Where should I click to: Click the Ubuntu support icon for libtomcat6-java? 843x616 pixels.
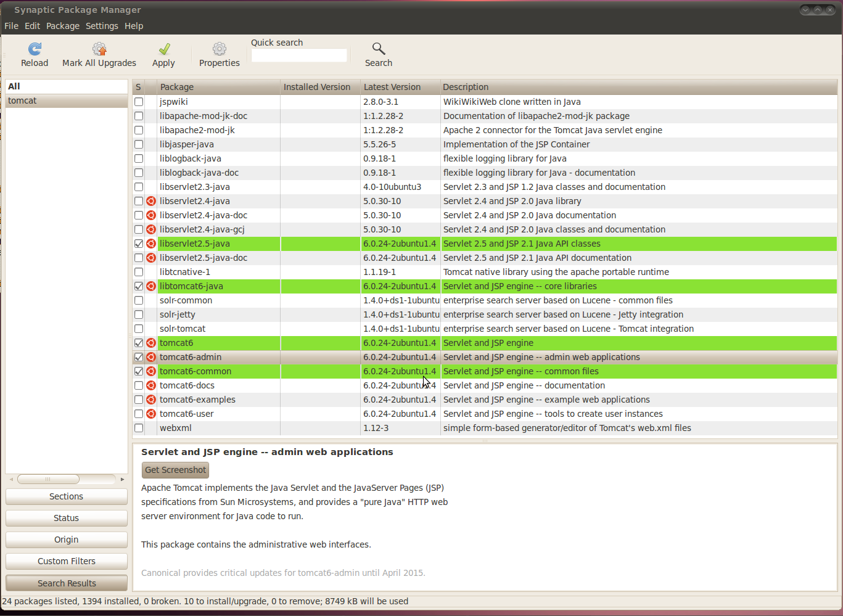pos(151,286)
